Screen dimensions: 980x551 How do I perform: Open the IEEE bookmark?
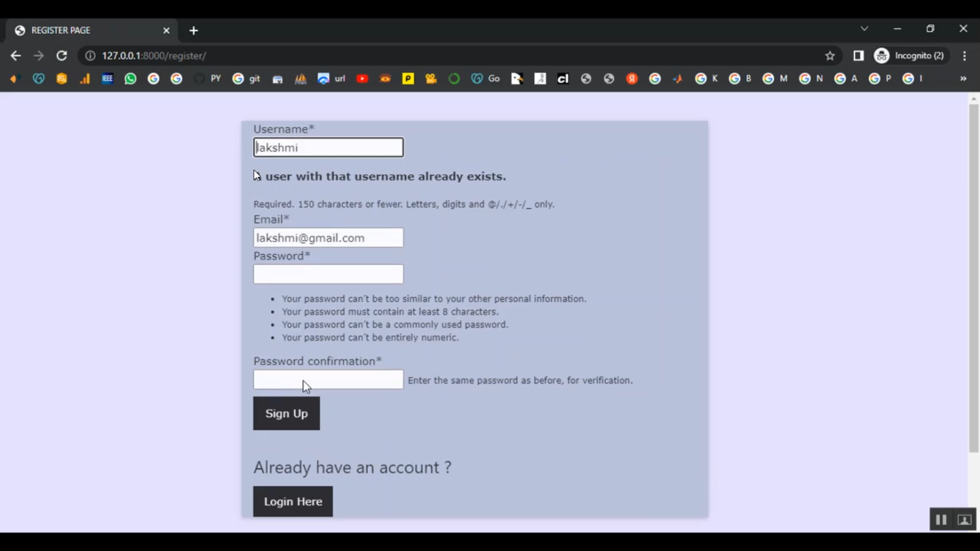click(108, 79)
